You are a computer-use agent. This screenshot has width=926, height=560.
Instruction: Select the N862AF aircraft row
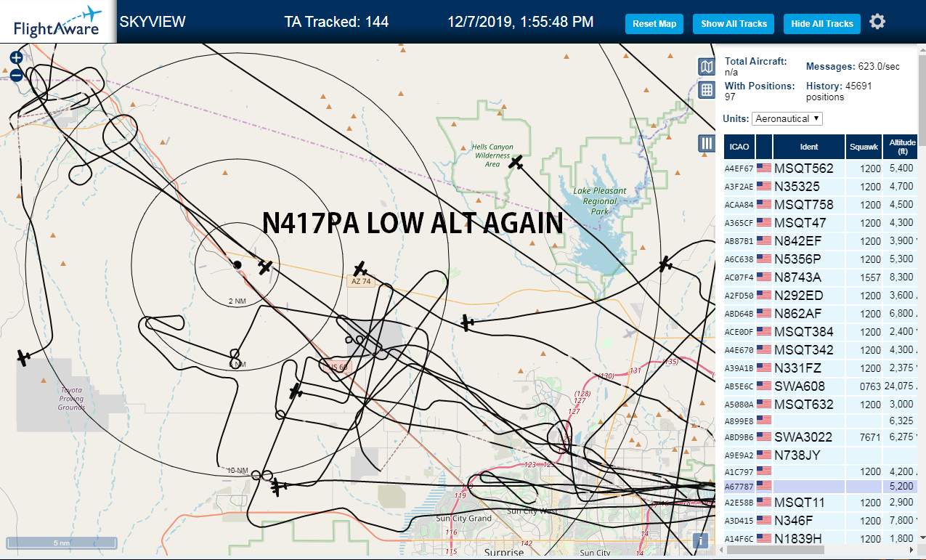click(821, 314)
